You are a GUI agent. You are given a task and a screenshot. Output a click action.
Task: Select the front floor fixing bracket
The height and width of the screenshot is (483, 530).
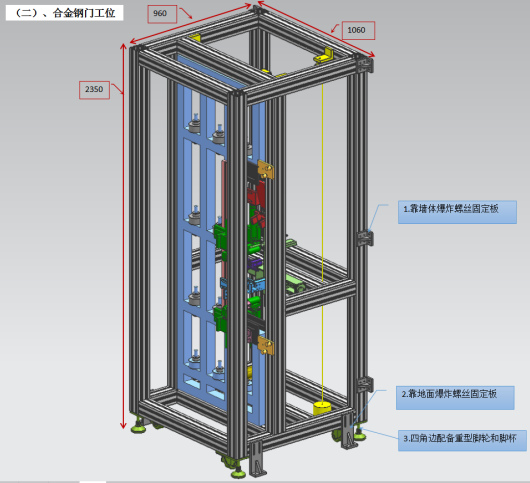257,459
